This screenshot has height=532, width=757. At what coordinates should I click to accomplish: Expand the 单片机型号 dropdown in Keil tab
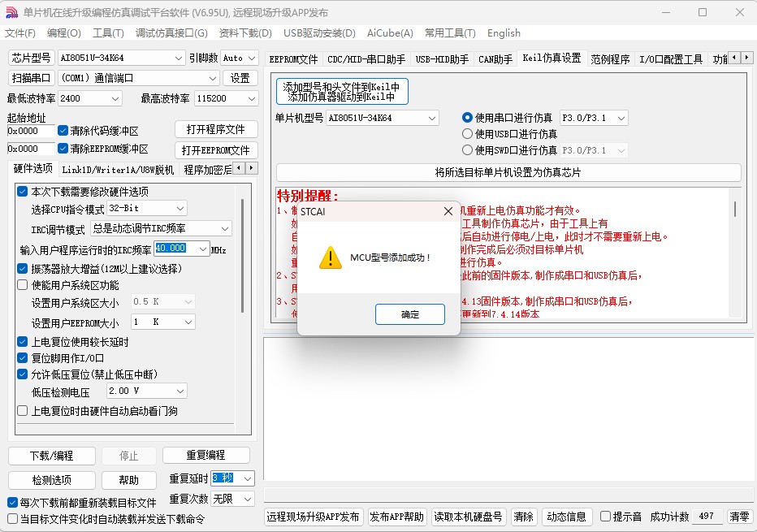(431, 118)
